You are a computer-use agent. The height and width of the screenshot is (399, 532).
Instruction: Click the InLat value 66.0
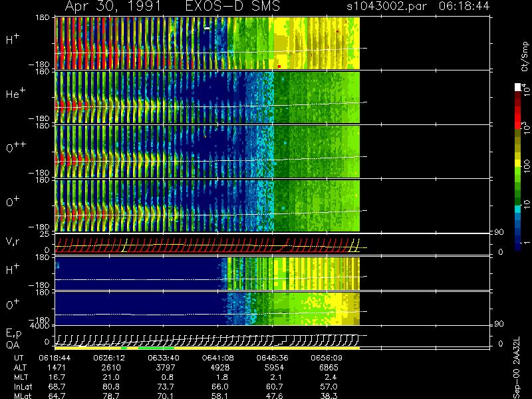pos(221,386)
